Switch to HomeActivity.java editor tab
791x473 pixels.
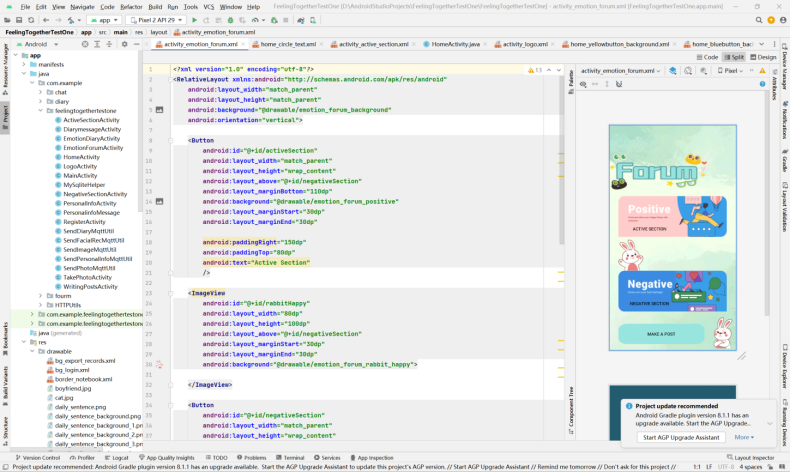pyautogui.click(x=456, y=44)
